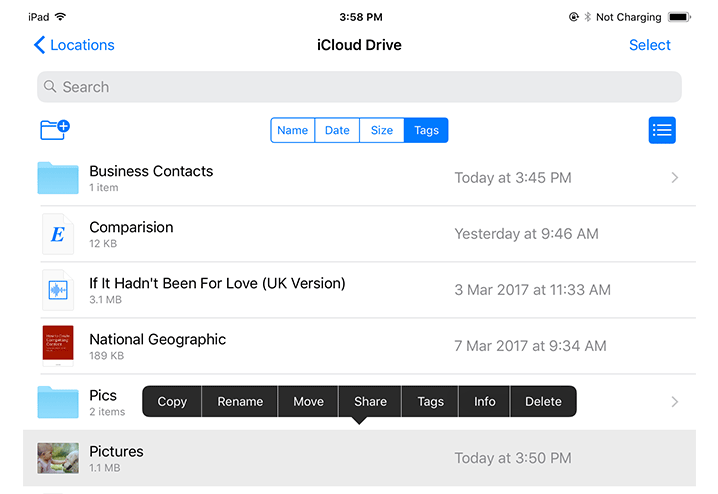The height and width of the screenshot is (494, 718).
Task: Choose Rename from the context menu
Action: click(240, 401)
